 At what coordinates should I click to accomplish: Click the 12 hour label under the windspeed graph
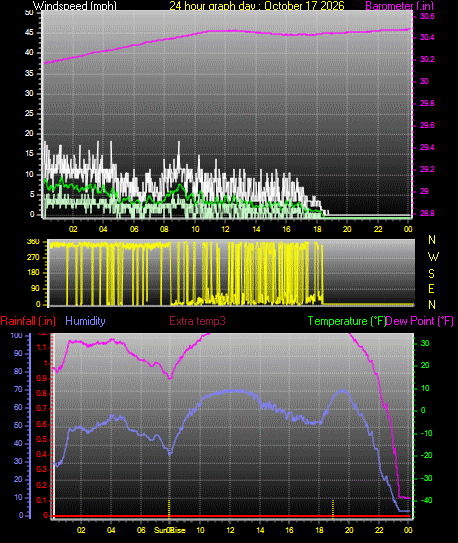(x=225, y=229)
